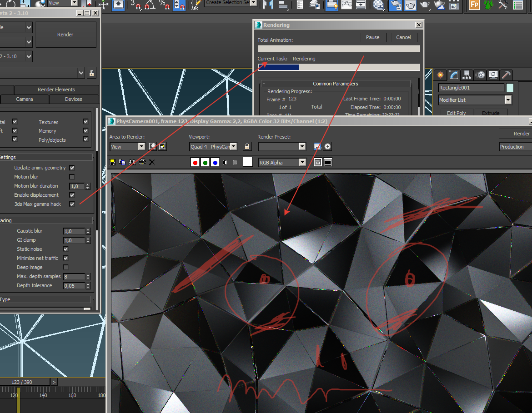Save the rendered image with the floppy icon
Screen dimensions: 532x413
pyautogui.click(x=112, y=162)
